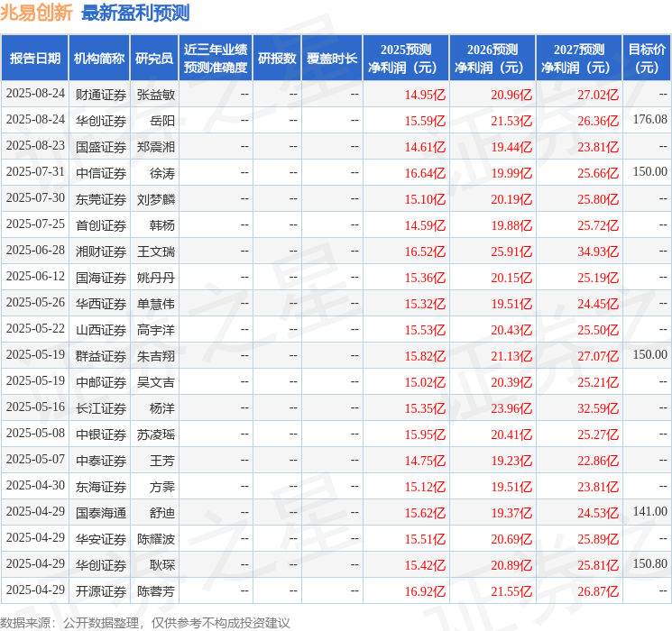Viewport: 672px width, 631px height.
Task: Click target price 141.00
Action: 650,511
